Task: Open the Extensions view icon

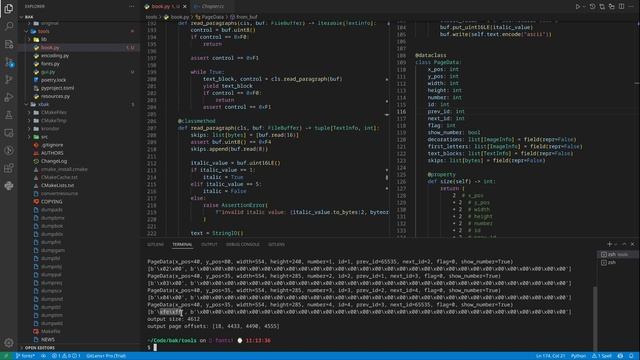Action: pos(9,168)
